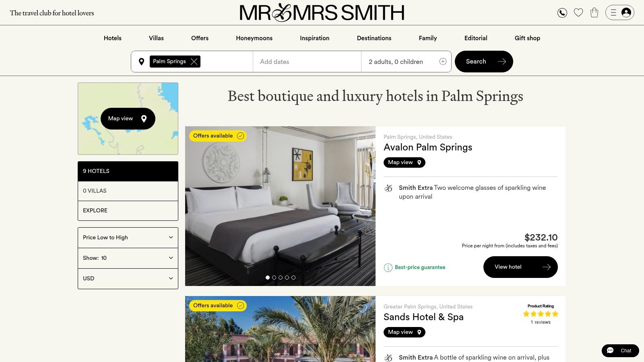Select the second image carousel dot
Viewport: 644px width, 362px height.
point(274,278)
